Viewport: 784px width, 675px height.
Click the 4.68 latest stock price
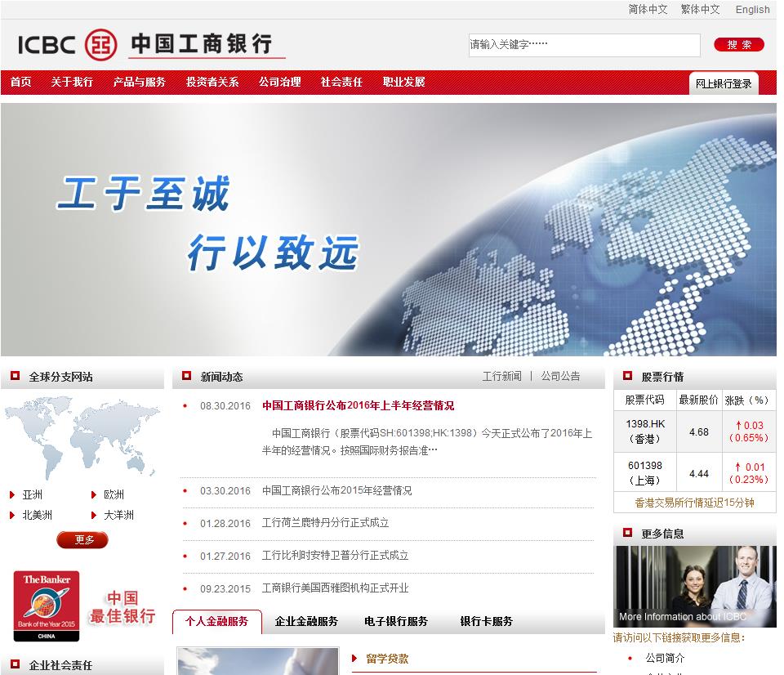coord(699,431)
